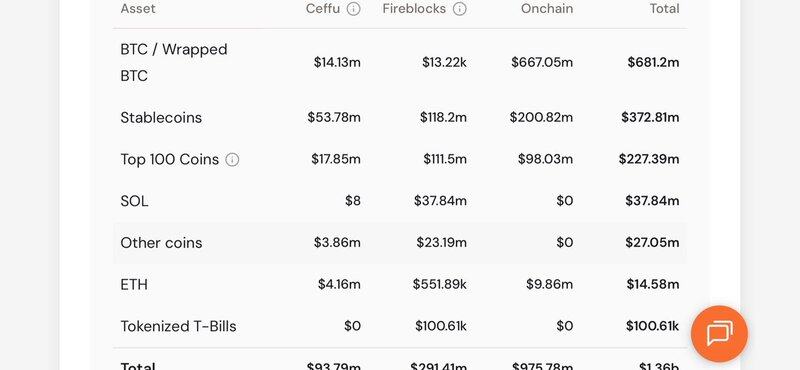This screenshot has height=370, width=800.
Task: Click the Ceffu column label
Action: tap(323, 9)
